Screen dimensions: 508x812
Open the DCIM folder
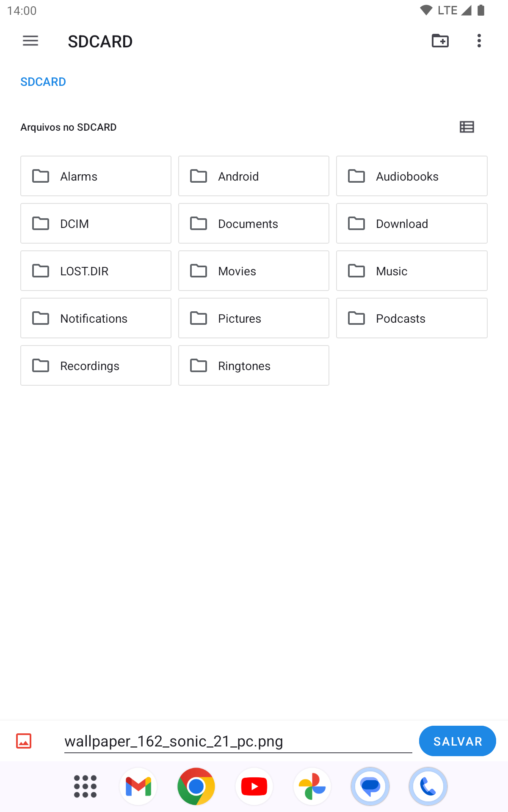96,223
